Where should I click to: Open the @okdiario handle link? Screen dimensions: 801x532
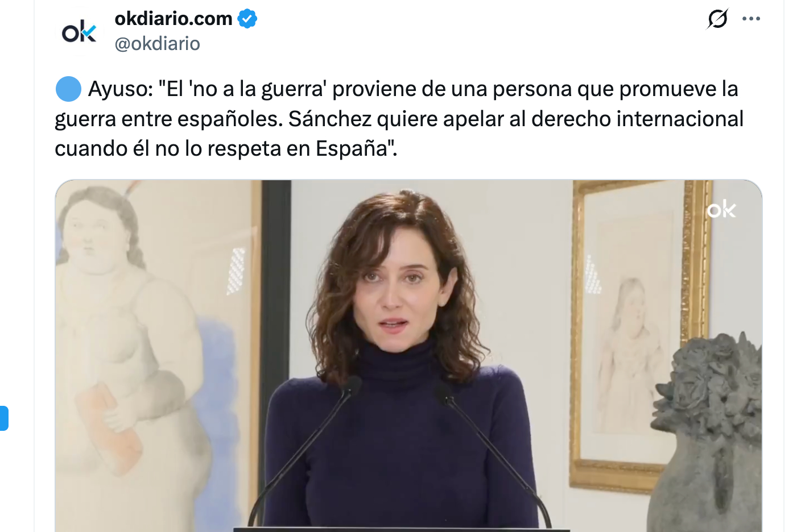tap(157, 44)
